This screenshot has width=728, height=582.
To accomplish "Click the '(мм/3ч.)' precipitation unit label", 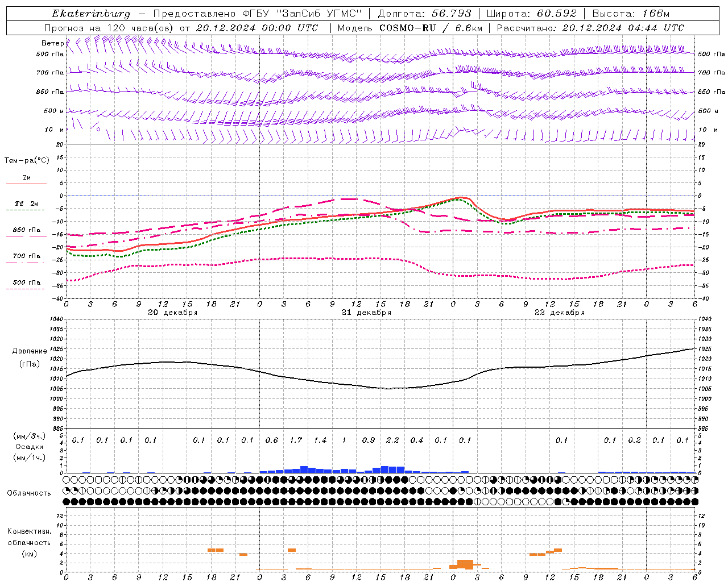I will [x=30, y=436].
